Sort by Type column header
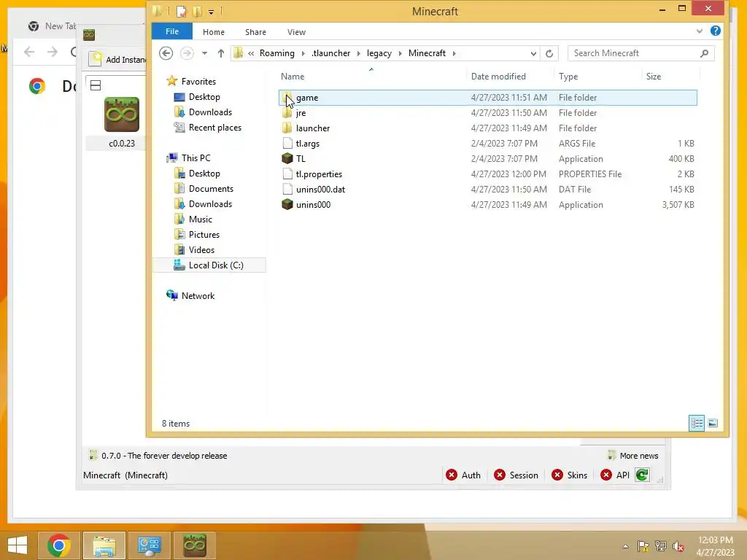Screen dimensions: 747x560 click(x=597, y=76)
